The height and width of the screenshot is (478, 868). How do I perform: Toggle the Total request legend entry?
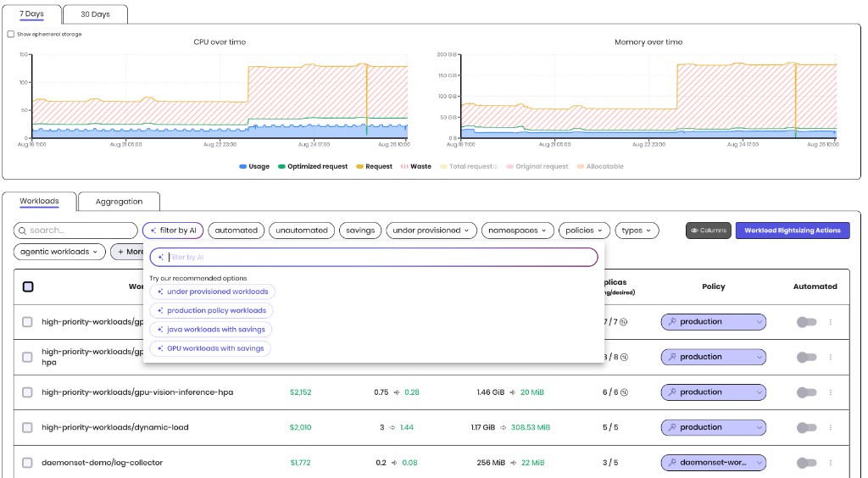[468, 166]
